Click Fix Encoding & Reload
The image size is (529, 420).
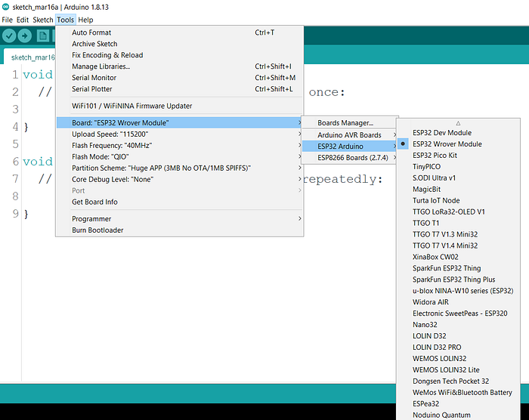(180, 55)
